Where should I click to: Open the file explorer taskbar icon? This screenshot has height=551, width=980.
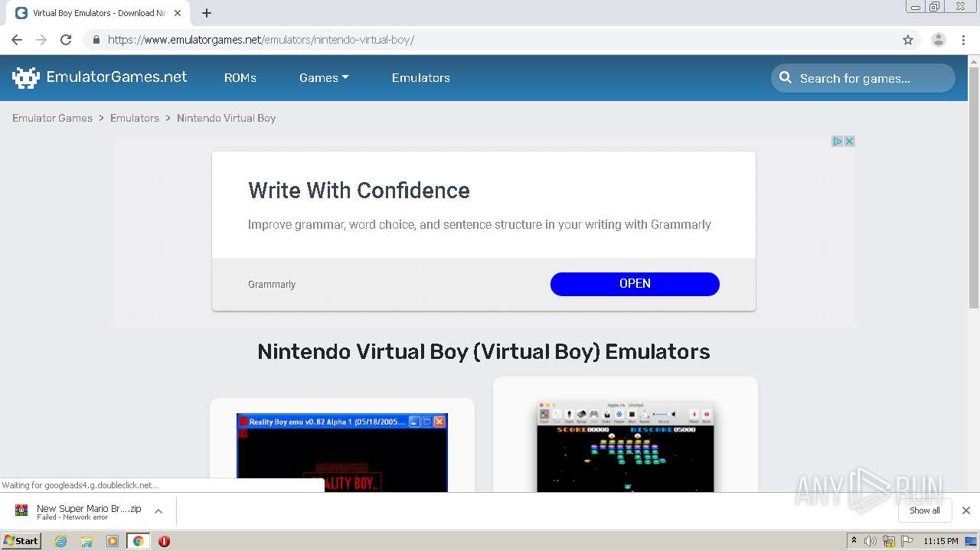point(87,541)
